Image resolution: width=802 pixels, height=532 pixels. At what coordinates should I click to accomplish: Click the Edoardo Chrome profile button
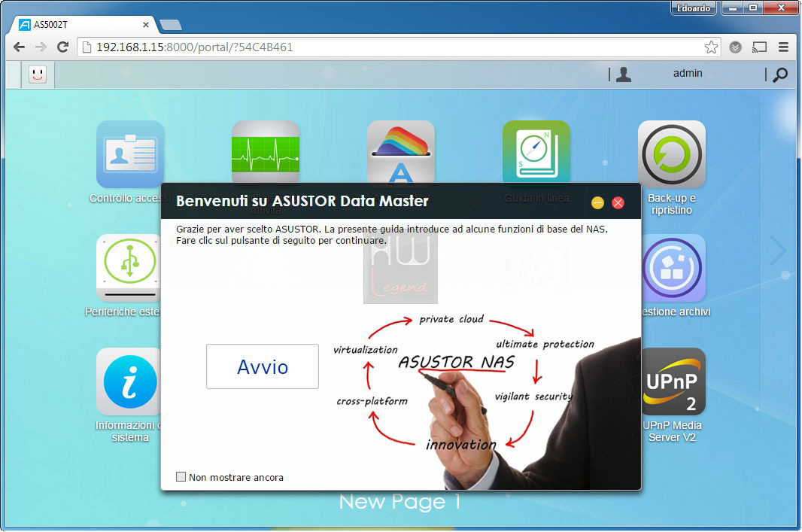pos(693,8)
